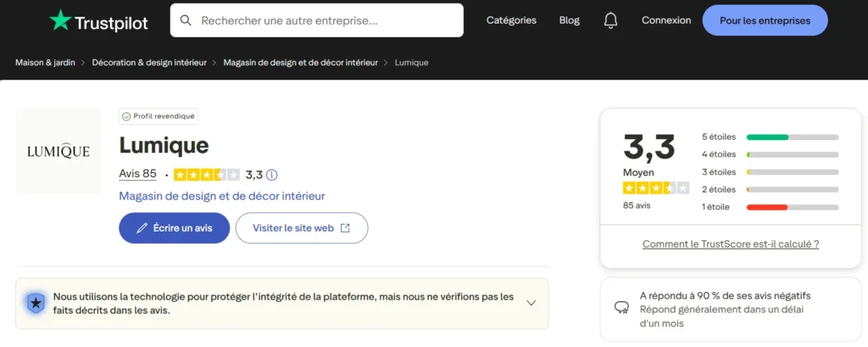The image size is (868, 347).
Task: Click the large 3,3 TrustScore number
Action: [x=649, y=148]
